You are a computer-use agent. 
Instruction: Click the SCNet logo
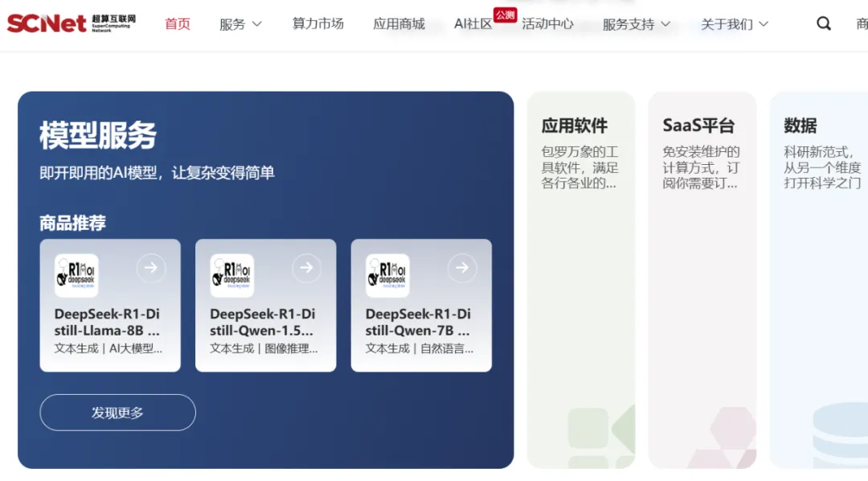tap(71, 23)
